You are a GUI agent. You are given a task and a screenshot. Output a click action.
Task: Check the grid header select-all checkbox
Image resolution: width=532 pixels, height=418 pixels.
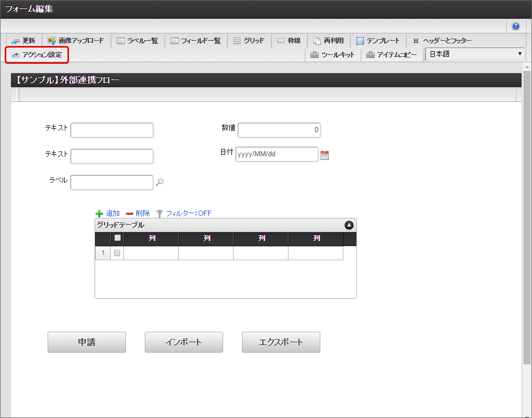coord(118,238)
